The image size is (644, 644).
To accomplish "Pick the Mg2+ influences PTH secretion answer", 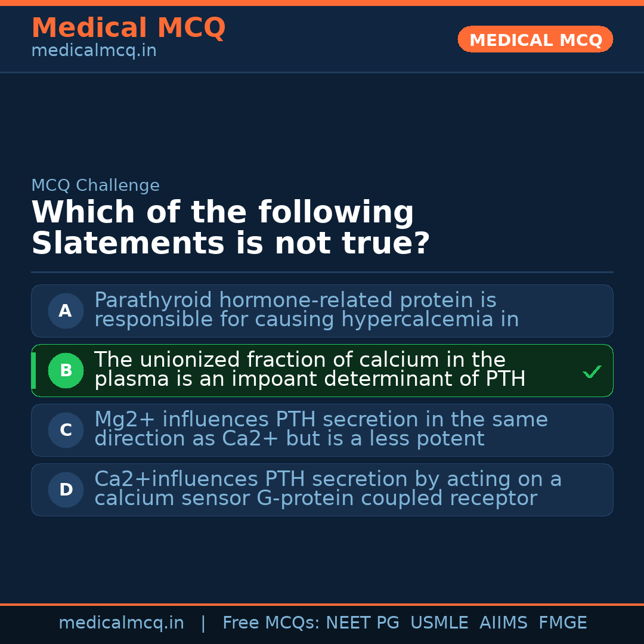I will click(x=321, y=429).
